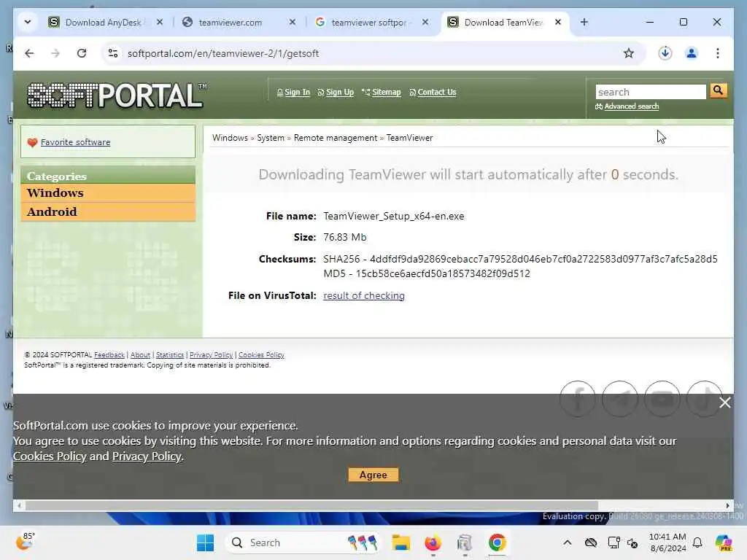Click the Favorite software heart icon

point(32,142)
